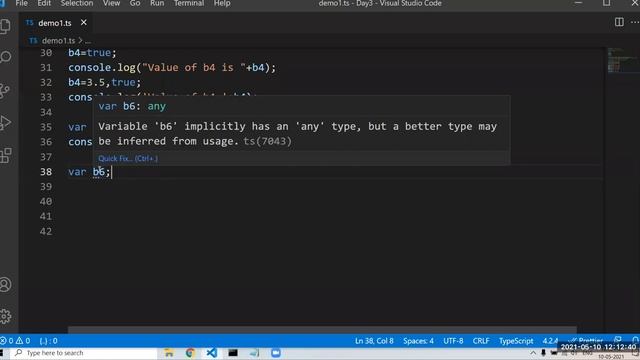Click b4=true on line 30
This screenshot has height=360, width=640.
pos(92,53)
